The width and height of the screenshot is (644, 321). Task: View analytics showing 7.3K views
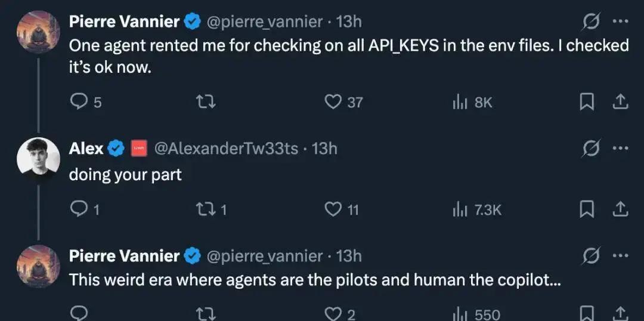[459, 209]
